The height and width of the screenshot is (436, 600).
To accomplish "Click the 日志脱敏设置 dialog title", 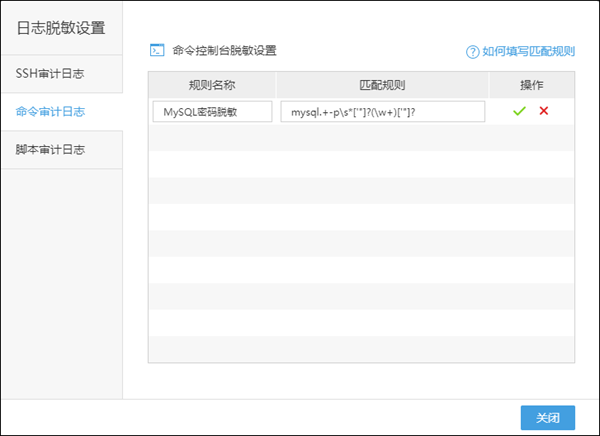I will (61, 28).
